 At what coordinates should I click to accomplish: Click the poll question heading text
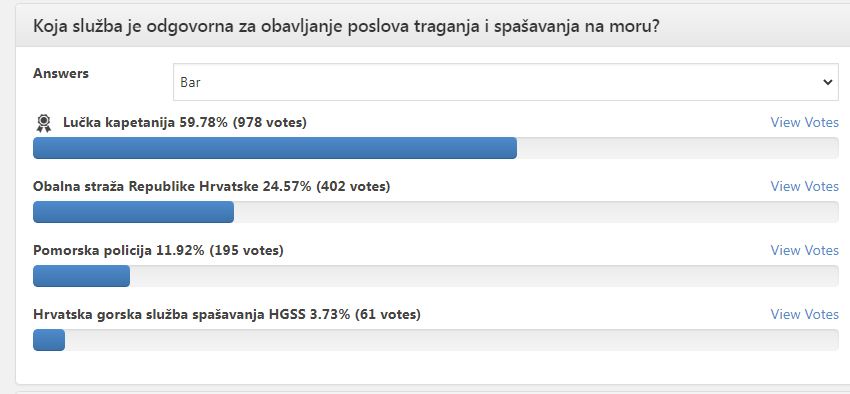coord(346,26)
